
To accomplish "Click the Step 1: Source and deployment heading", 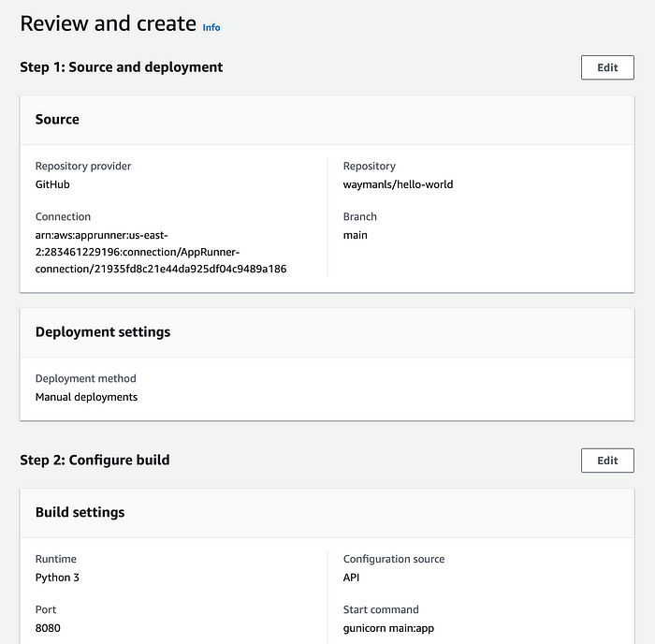I will click(x=122, y=67).
